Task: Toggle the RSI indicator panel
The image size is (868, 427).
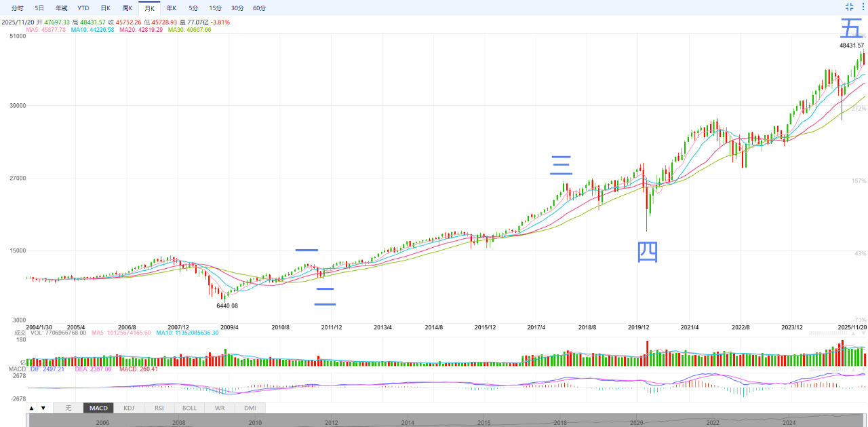Action: [x=159, y=408]
